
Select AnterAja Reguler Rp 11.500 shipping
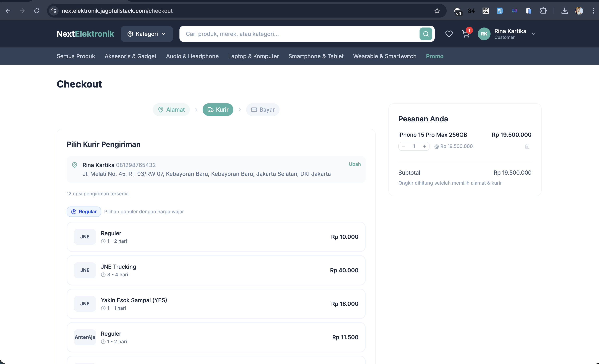pyautogui.click(x=216, y=337)
